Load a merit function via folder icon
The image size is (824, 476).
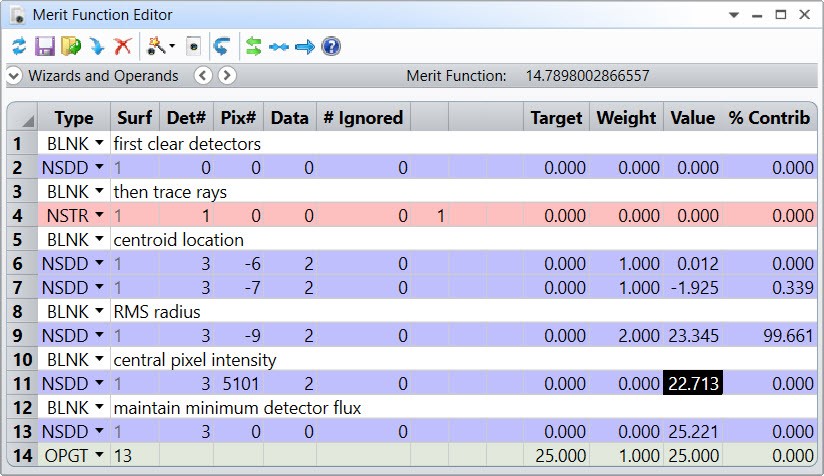71,46
